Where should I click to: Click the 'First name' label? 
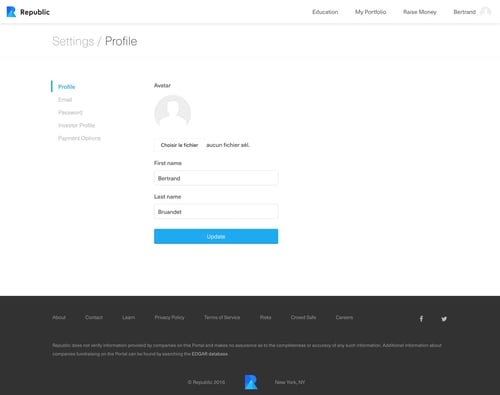tap(168, 163)
